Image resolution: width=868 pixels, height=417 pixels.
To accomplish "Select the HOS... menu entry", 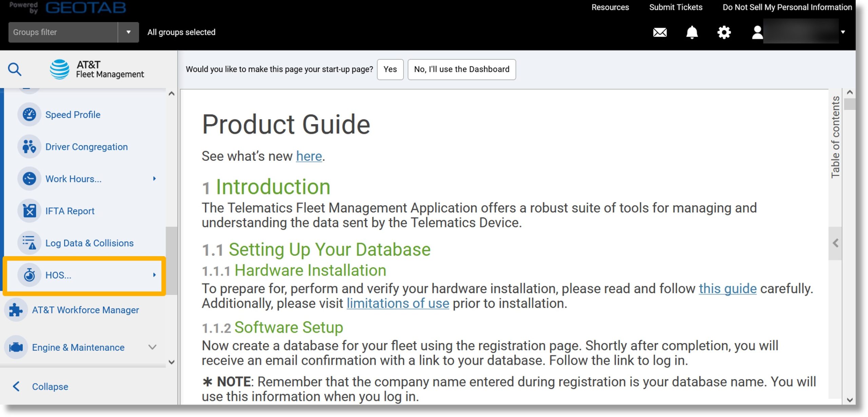I will (x=84, y=275).
